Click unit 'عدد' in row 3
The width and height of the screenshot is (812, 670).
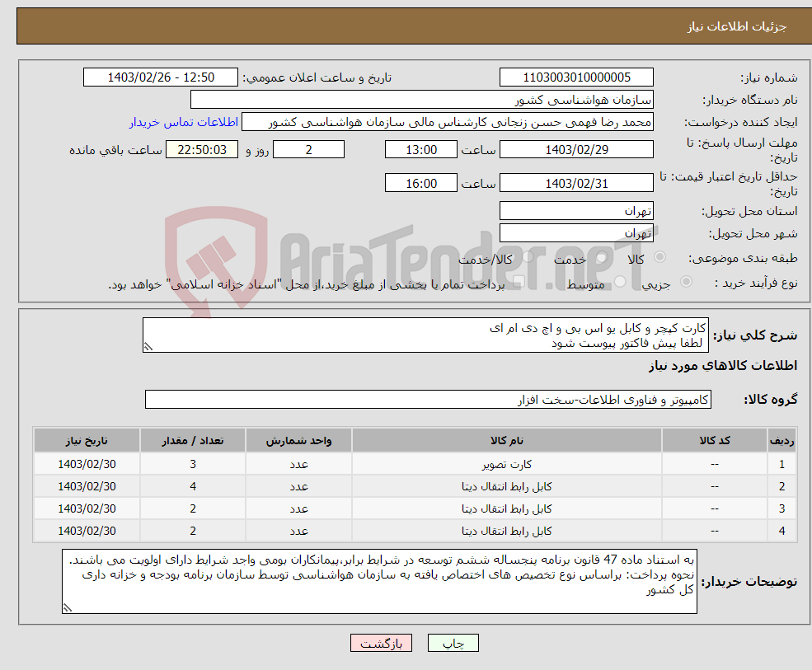click(298, 509)
